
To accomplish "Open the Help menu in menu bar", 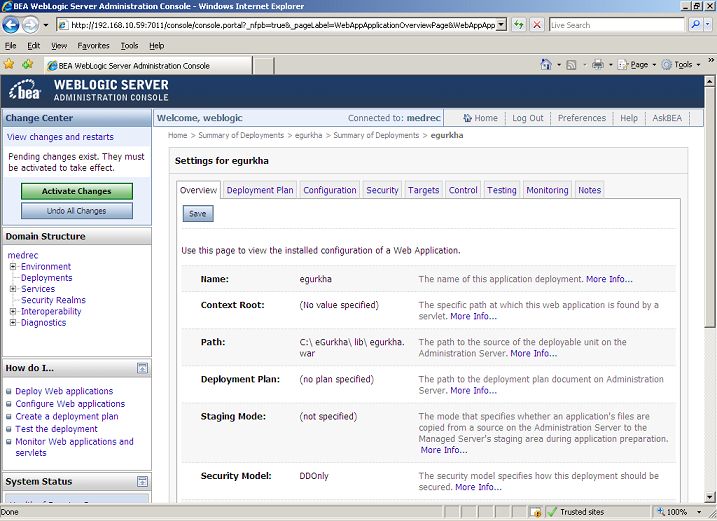I will (x=156, y=46).
